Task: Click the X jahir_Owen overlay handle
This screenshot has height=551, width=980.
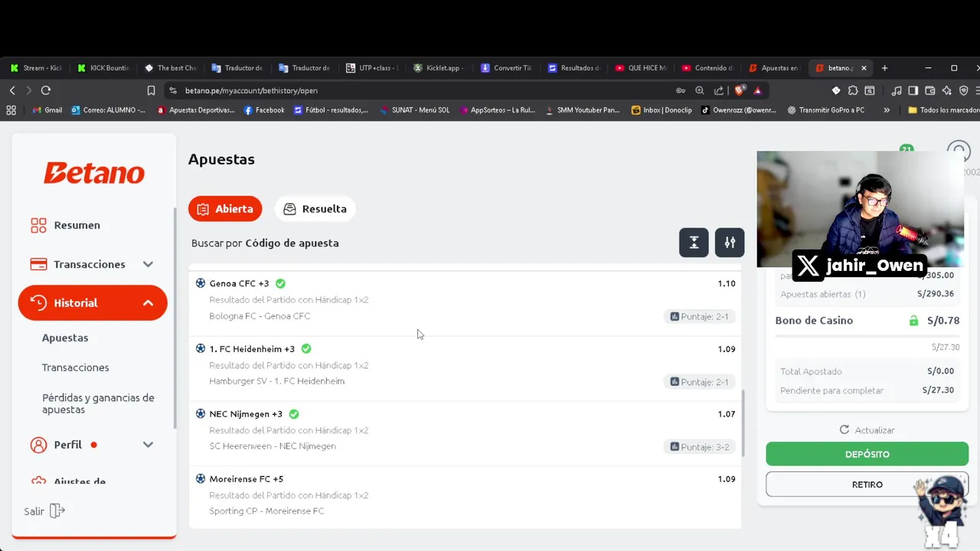Action: 860,266
